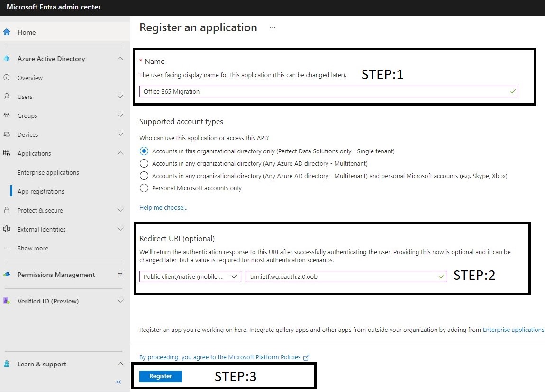Click the Overview info circle icon
The height and width of the screenshot is (392, 545).
coord(7,78)
